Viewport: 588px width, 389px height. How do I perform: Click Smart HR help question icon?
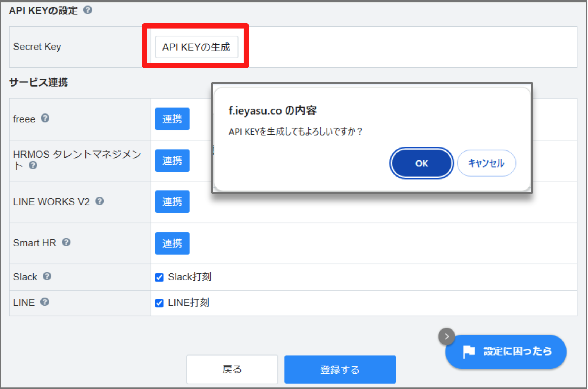66,242
